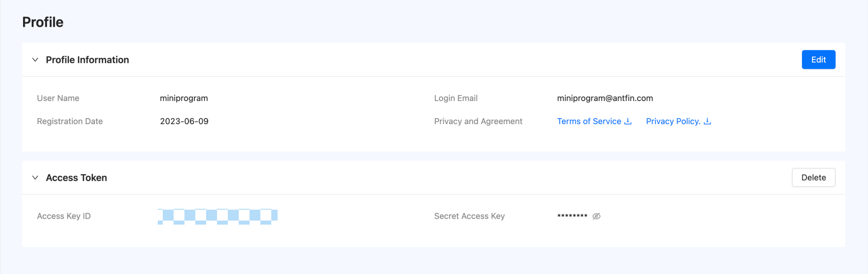868x274 pixels.
Task: Collapse the Profile Information section chevron
Action: pos(35,60)
